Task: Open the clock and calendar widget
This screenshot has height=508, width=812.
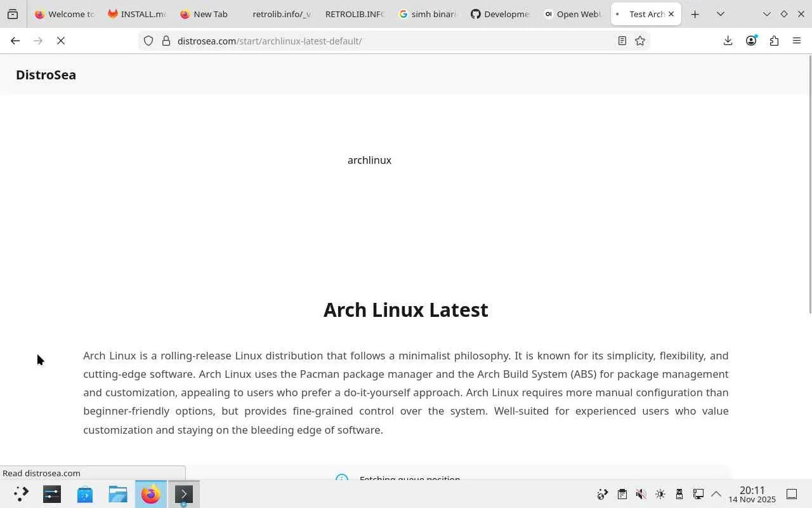Action: click(x=752, y=494)
